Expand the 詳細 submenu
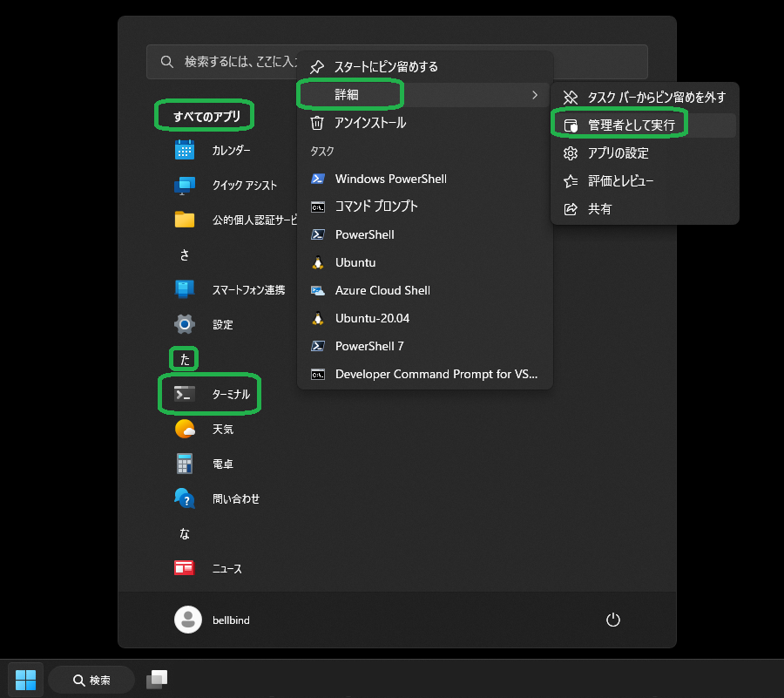This screenshot has height=698, width=784. (424, 94)
